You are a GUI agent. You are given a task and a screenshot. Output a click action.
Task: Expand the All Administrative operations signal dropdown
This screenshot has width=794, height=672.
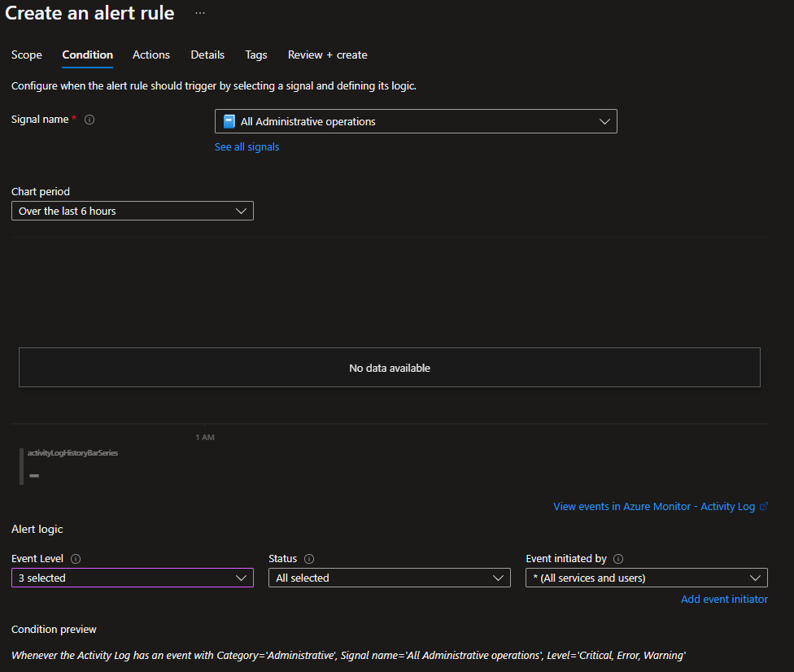416,121
